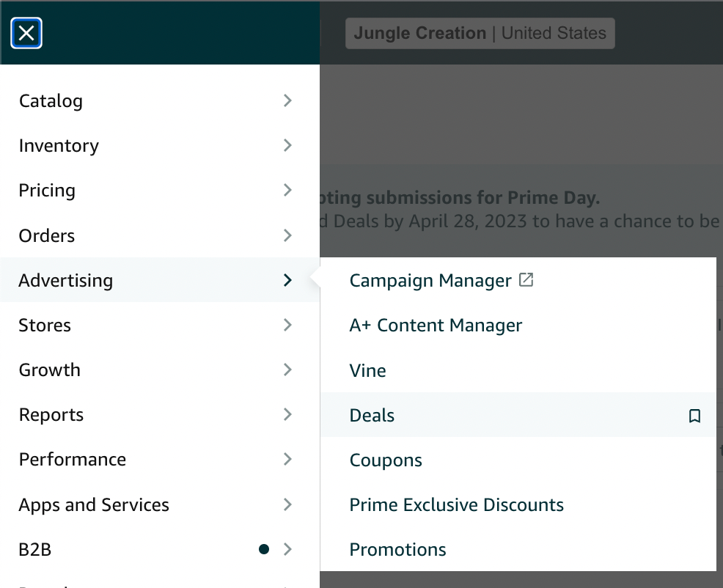This screenshot has height=588, width=723.
Task: Open the Coupons page
Action: tap(386, 460)
